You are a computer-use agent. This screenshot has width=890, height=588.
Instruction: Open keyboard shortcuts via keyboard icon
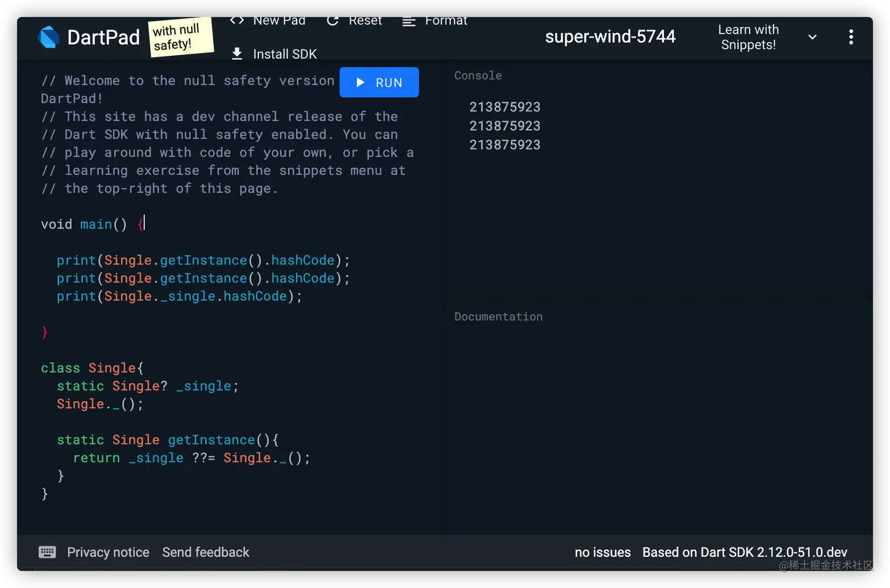coord(47,552)
